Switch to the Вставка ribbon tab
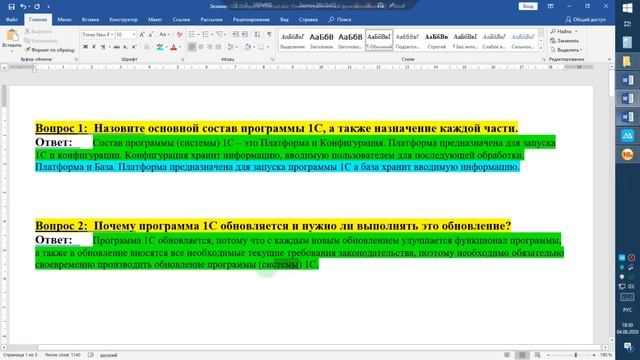Screen dimensions: 640x360 tap(90, 19)
